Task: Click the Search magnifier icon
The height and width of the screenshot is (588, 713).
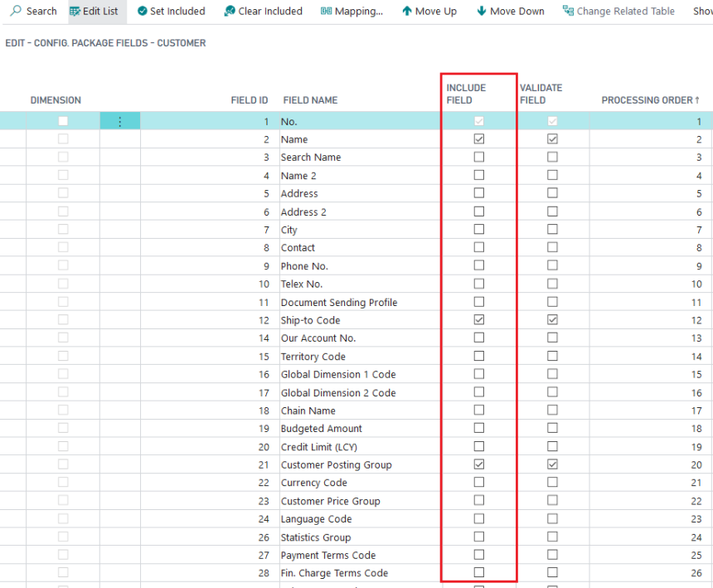Action: 16,11
